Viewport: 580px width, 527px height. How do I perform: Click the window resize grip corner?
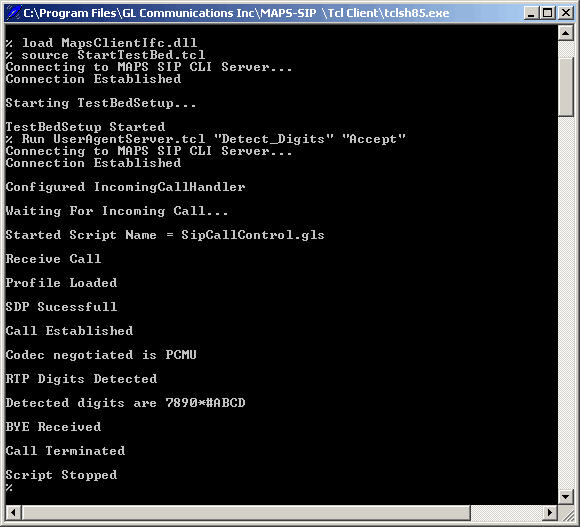pyautogui.click(x=566, y=513)
